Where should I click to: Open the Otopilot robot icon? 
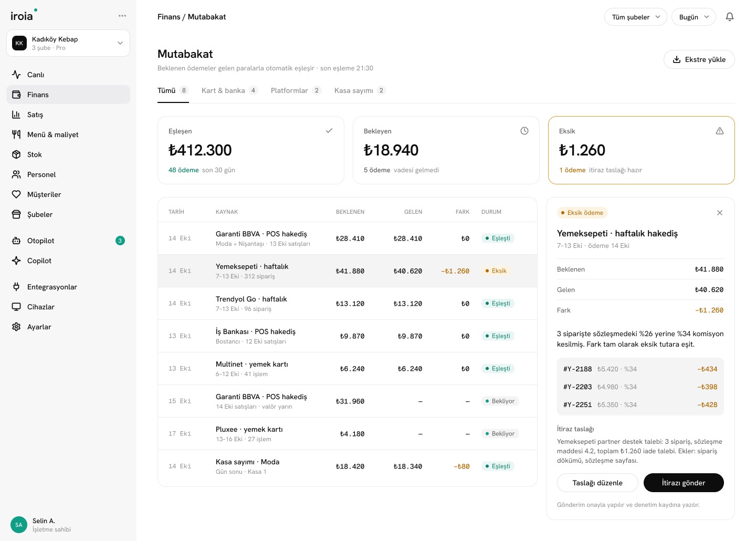pyautogui.click(x=16, y=241)
